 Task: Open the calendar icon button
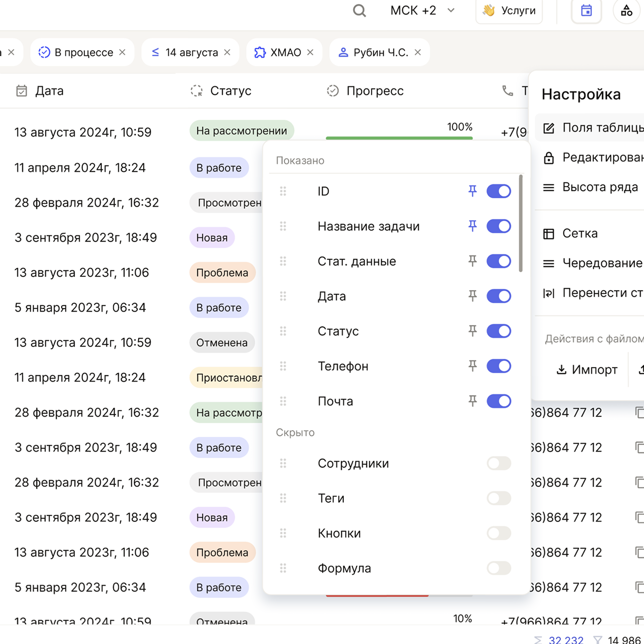click(x=586, y=10)
